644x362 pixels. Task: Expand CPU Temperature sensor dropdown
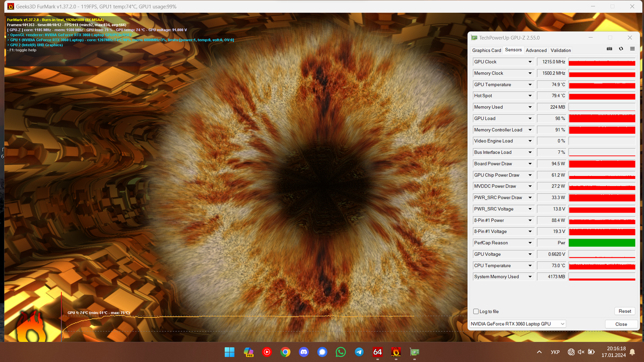pyautogui.click(x=530, y=265)
